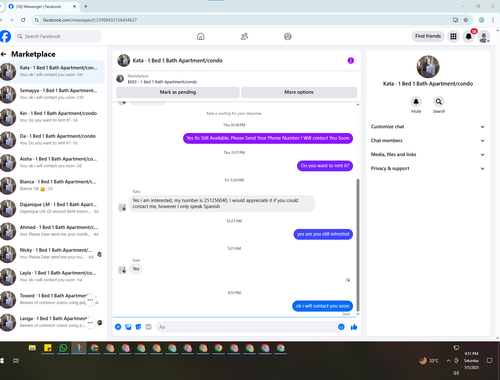
Task: Click the Marketplace listing thumbnail in header
Action: pos(120,79)
